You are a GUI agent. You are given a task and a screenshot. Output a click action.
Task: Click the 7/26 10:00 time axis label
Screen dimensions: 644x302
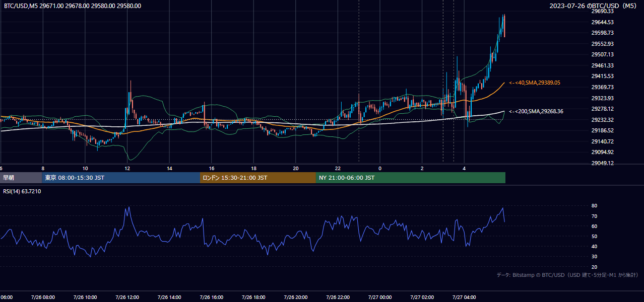point(85,297)
